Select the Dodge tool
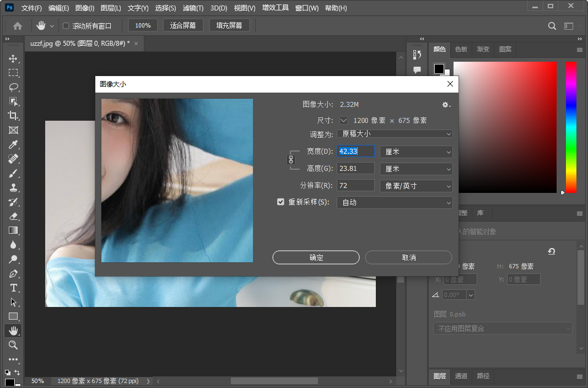Viewport: 588px width, 388px height. tap(13, 259)
